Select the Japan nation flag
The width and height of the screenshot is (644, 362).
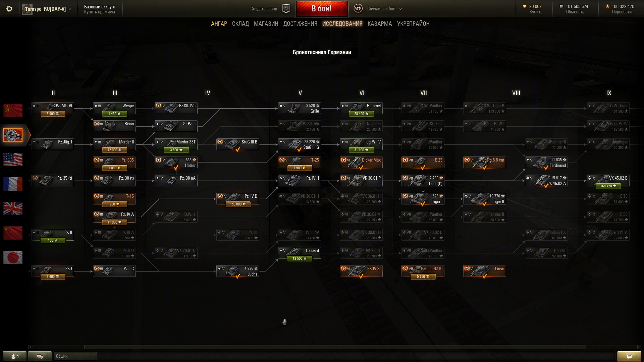click(x=13, y=257)
